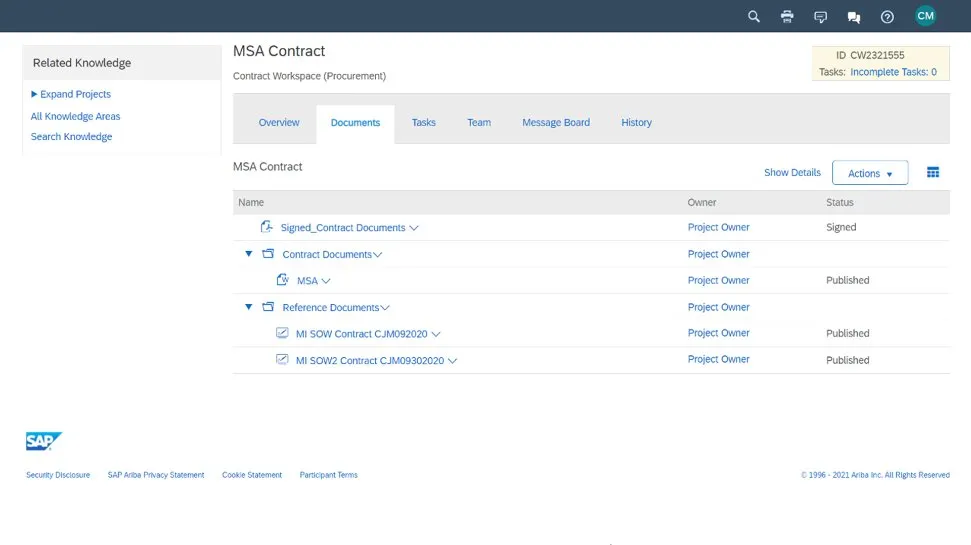971x545 pixels.
Task: Open the chat messages icon
Action: point(854,17)
